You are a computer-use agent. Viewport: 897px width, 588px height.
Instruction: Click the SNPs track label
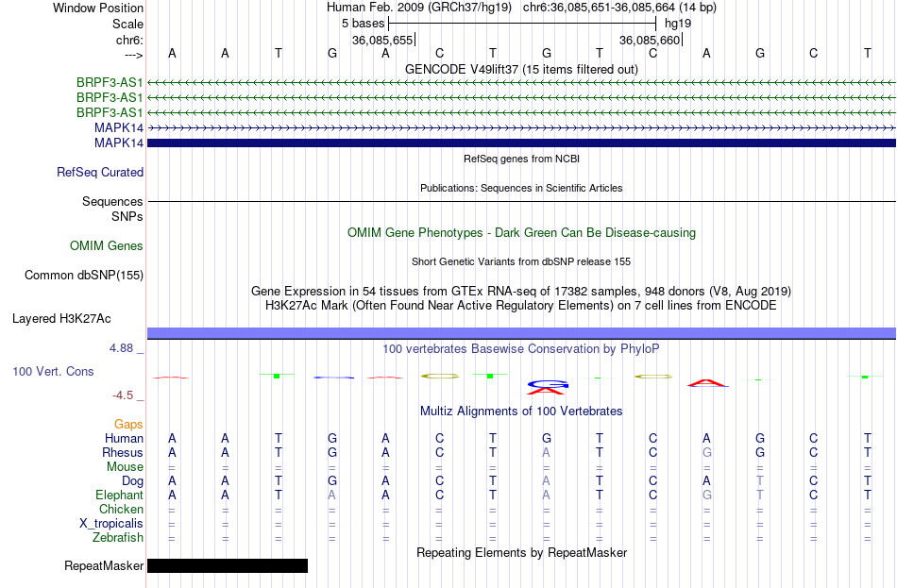[127, 216]
